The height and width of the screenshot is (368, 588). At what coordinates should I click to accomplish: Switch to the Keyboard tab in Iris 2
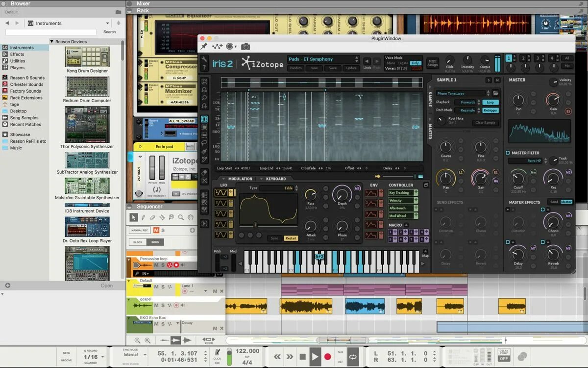[x=275, y=179]
